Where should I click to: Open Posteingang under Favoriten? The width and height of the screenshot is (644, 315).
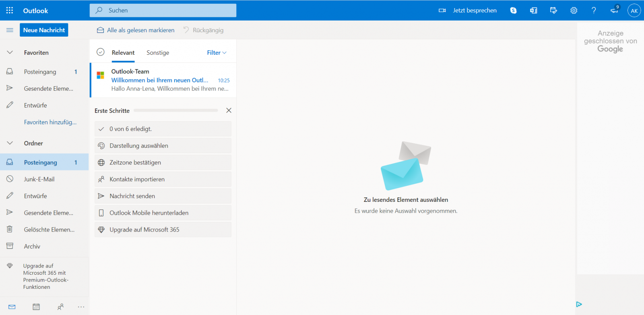pyautogui.click(x=44, y=72)
